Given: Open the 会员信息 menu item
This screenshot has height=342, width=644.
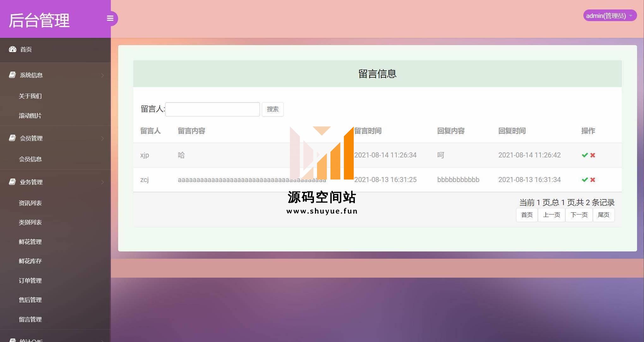Looking at the screenshot, I should (x=30, y=159).
